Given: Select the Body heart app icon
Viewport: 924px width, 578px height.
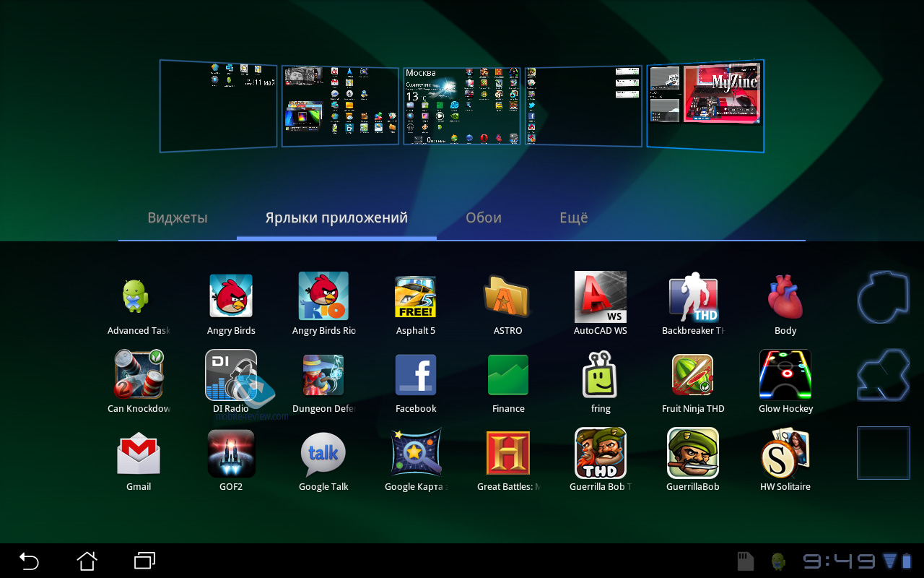Looking at the screenshot, I should (x=785, y=296).
